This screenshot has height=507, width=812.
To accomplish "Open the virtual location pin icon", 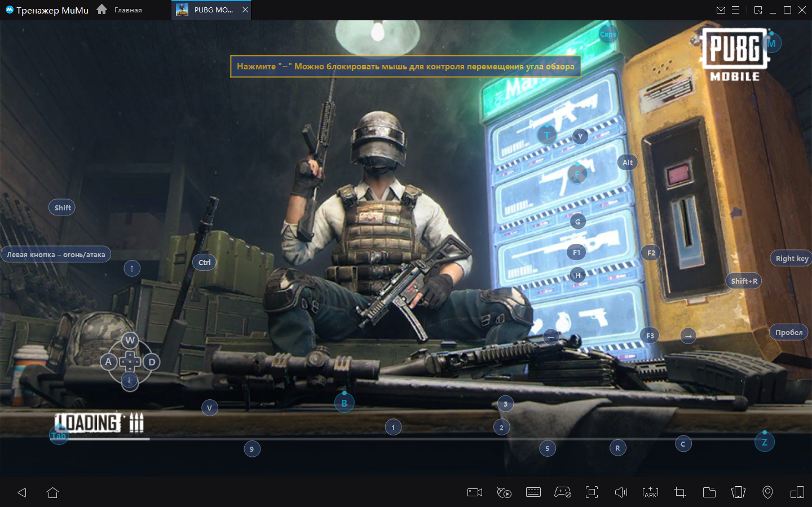I will [x=767, y=492].
